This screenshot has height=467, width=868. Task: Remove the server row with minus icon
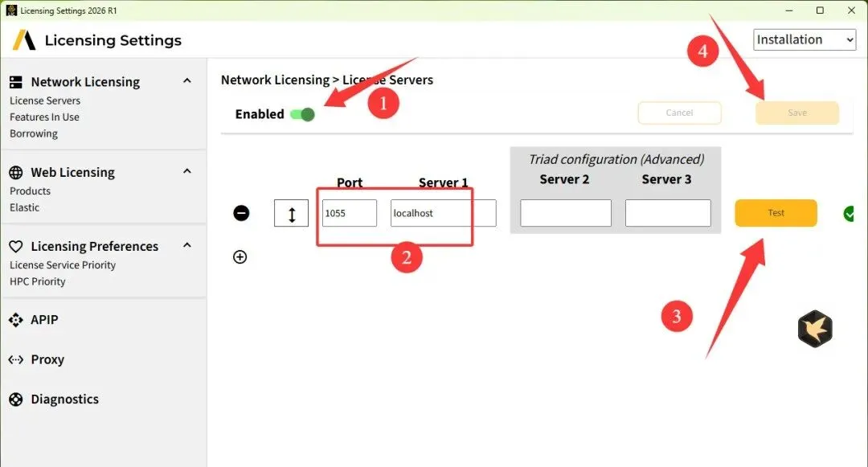click(x=241, y=213)
